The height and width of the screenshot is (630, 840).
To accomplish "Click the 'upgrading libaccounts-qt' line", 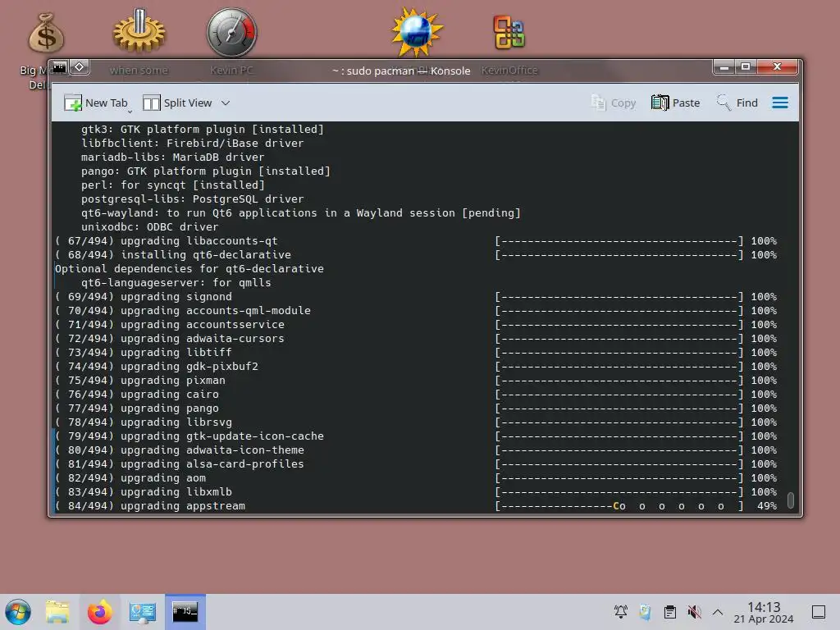I will coord(199,241).
